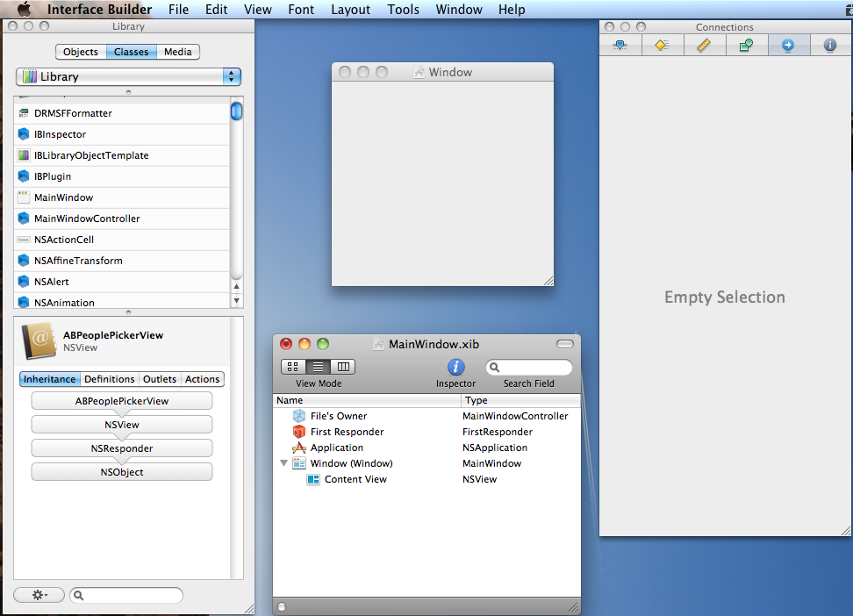Switch MainWindow.xib to icon view mode
853x616 pixels.
click(x=293, y=367)
